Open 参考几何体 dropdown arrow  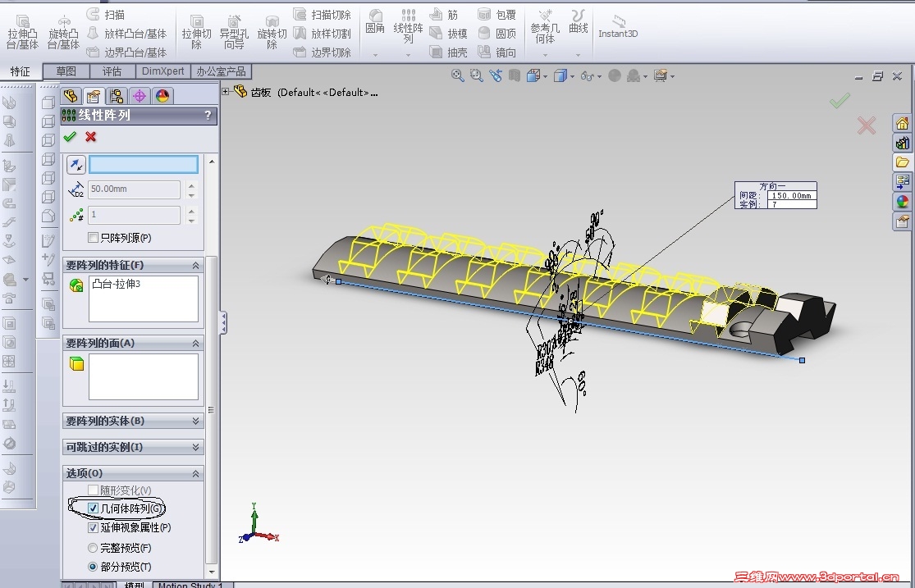click(545, 55)
